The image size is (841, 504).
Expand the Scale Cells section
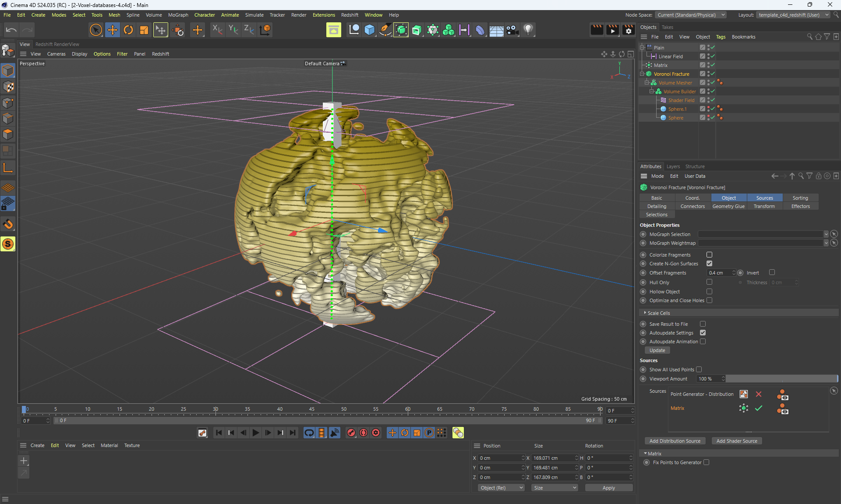(658, 313)
